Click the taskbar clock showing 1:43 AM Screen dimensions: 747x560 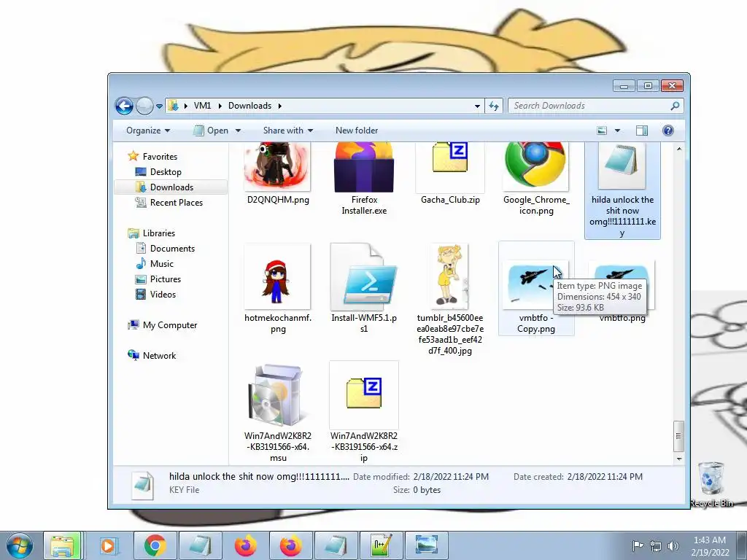coord(710,545)
